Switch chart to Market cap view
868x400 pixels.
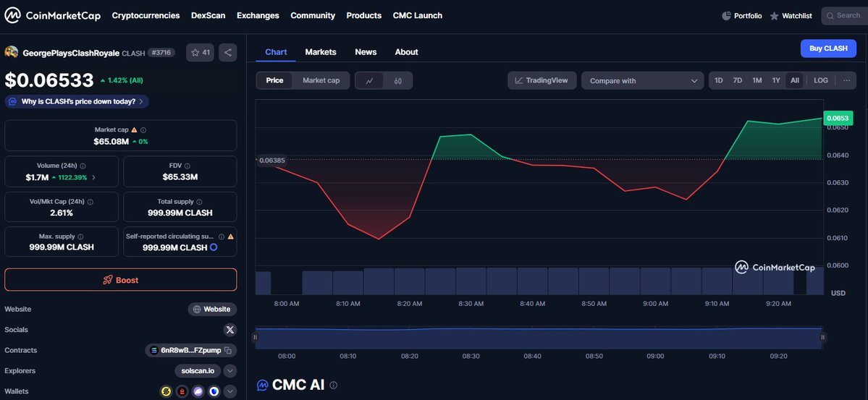click(321, 80)
